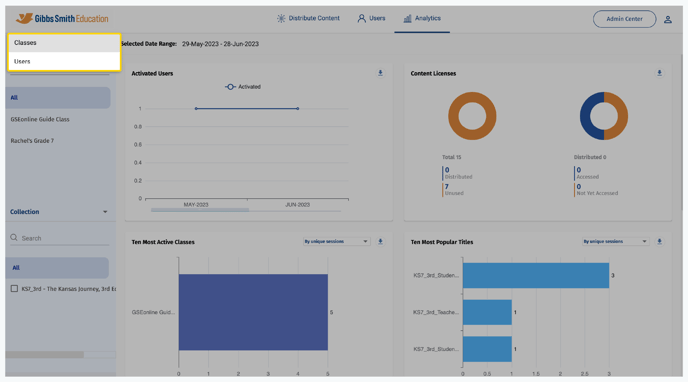Viewport: 688px width, 382px height.
Task: Expand the Collection dropdown arrow
Action: 105,212
